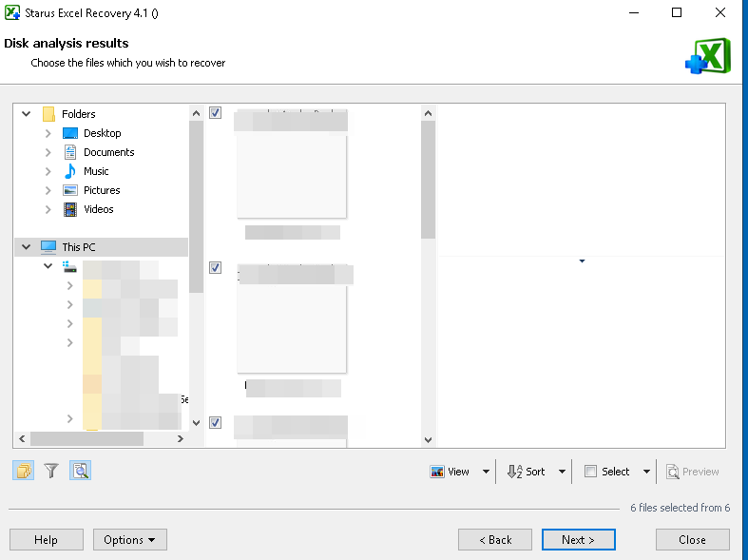Expand the Videos tree node

(48, 209)
